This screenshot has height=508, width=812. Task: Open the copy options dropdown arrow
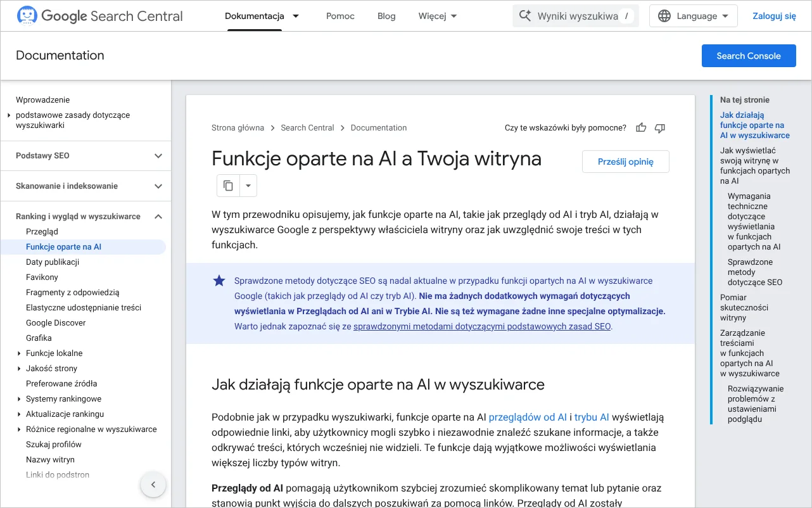coord(248,186)
